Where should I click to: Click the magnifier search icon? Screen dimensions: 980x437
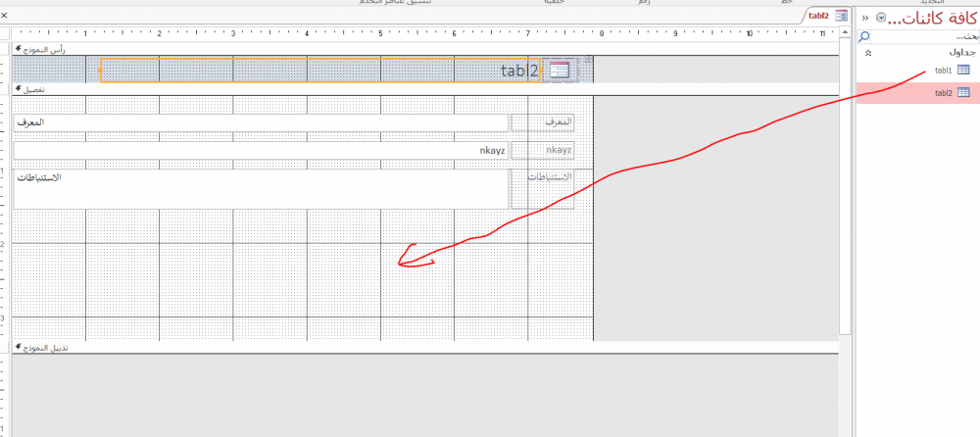[x=864, y=37]
